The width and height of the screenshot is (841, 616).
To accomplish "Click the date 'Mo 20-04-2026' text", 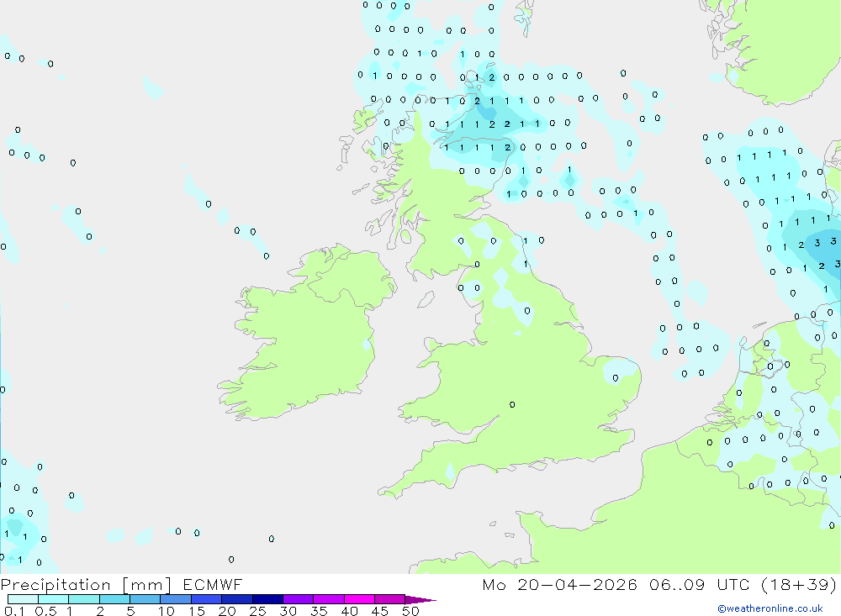I will [559, 585].
